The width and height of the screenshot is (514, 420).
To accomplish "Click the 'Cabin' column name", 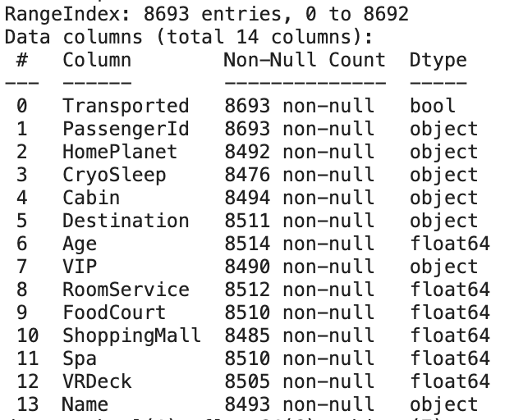I will (x=90, y=198).
